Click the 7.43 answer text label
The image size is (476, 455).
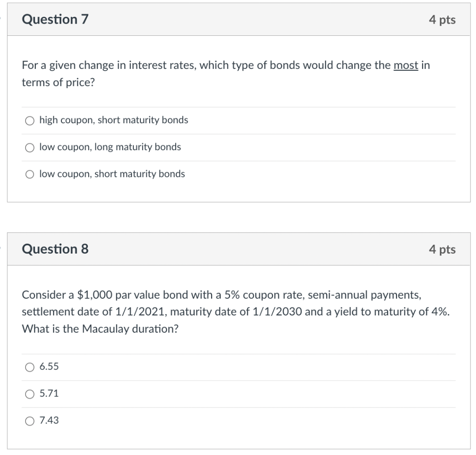pos(48,421)
